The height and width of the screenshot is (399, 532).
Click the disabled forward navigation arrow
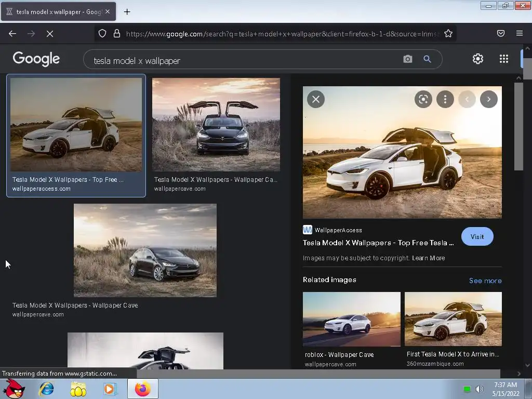tap(31, 34)
